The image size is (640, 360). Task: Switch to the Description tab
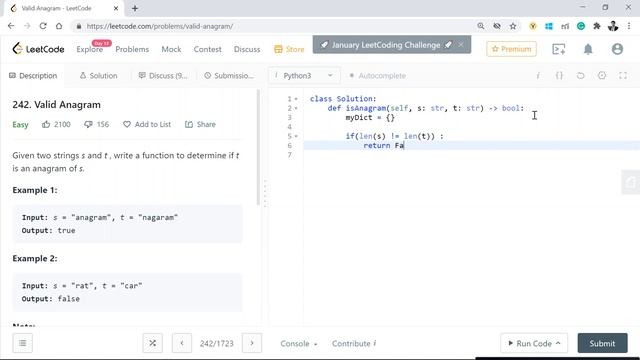[x=33, y=76]
